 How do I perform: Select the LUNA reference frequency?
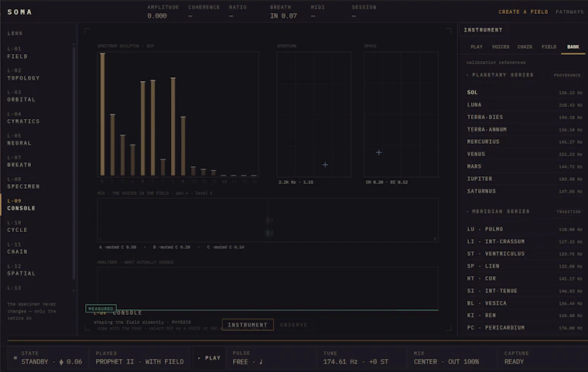[x=525, y=105]
